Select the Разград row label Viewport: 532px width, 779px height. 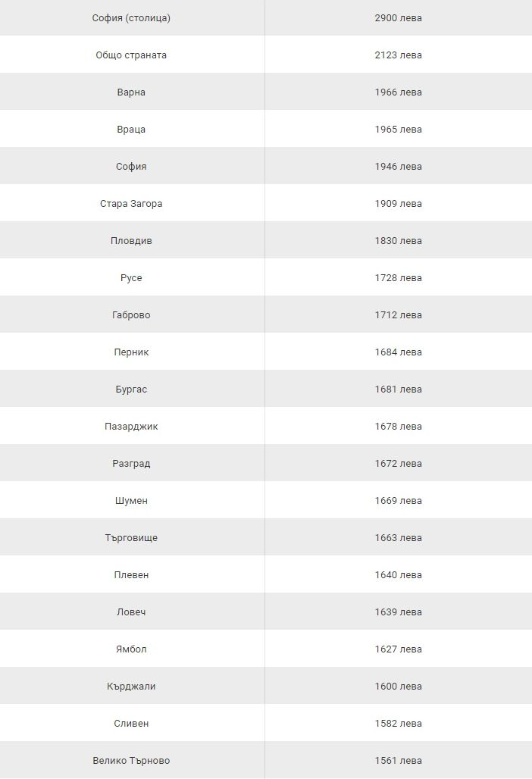[x=131, y=464]
